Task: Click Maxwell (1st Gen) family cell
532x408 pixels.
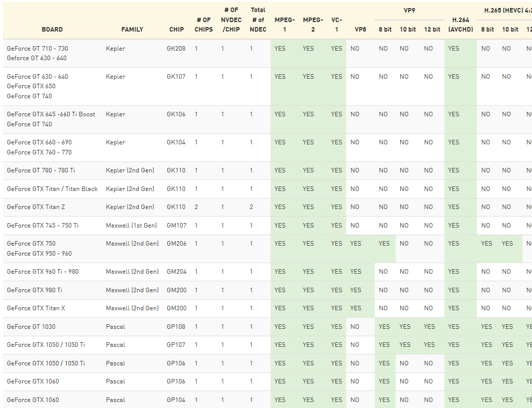Action: click(x=131, y=226)
